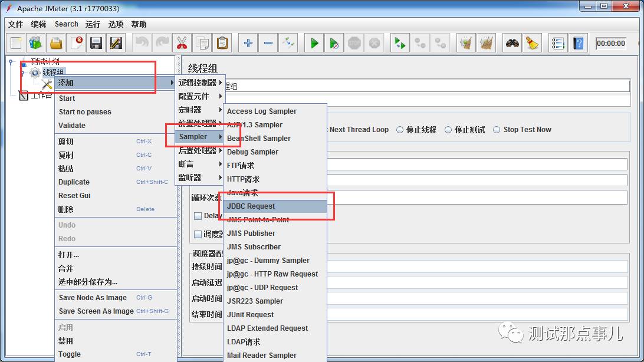644x362 pixels.
Task: Click the Shutdown toolbar icon
Action: pos(374,43)
